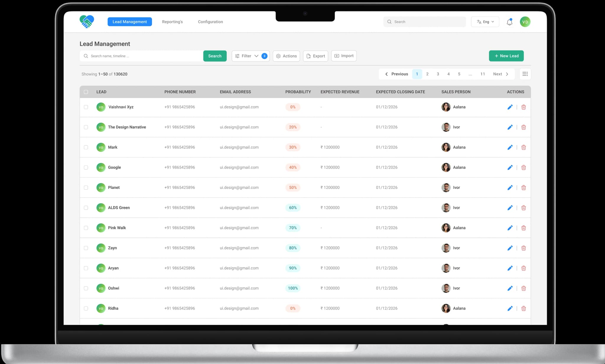The image size is (605, 364).
Task: Open the column layout list icon
Action: coord(525,74)
